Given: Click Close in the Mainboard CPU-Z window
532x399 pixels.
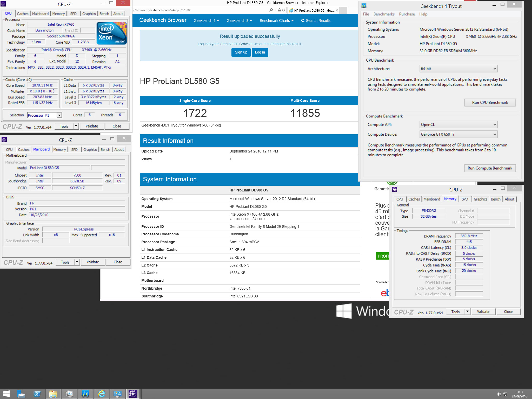Looking at the screenshot, I should pyautogui.click(x=118, y=262).
